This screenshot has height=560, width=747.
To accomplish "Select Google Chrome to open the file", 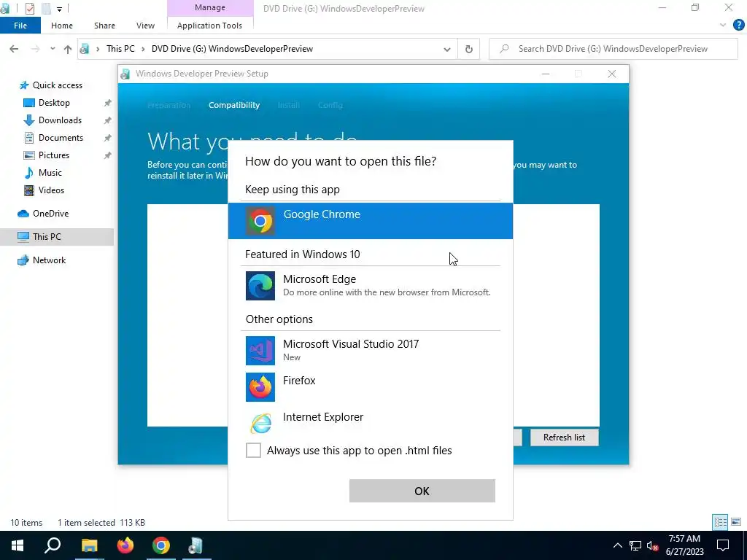I will coord(370,221).
